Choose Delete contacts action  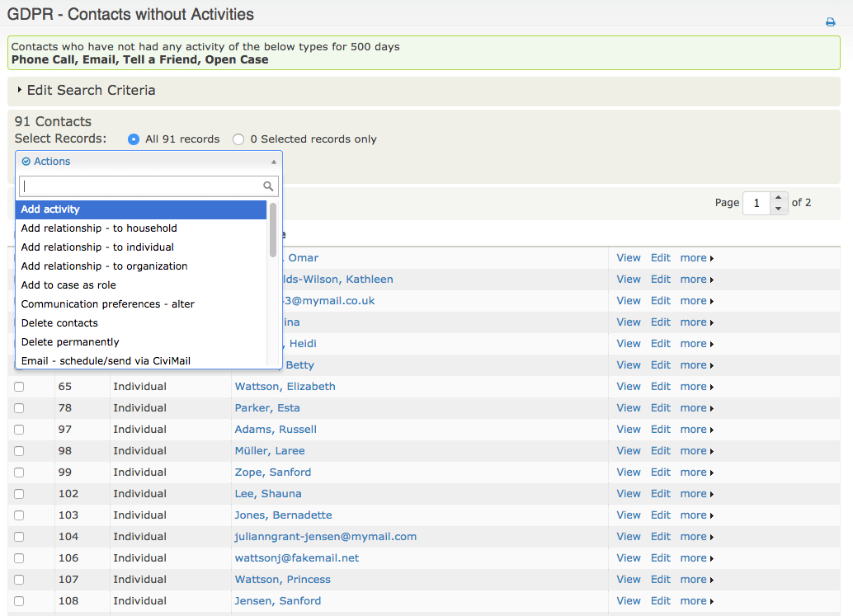(141, 323)
